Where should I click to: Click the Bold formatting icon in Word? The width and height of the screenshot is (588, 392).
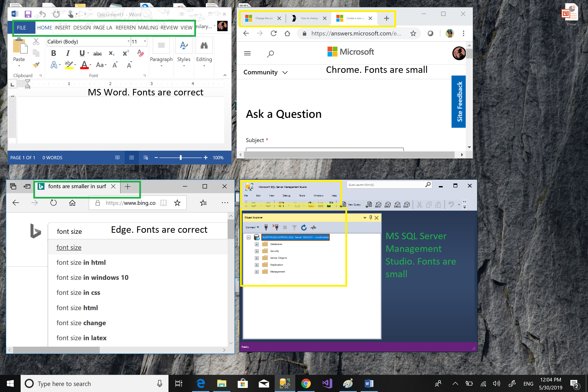point(54,53)
